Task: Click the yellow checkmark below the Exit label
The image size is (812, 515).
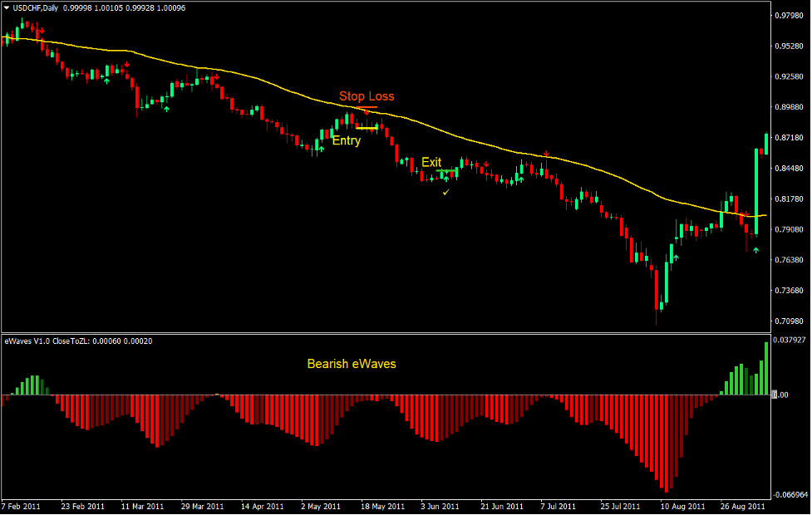Action: [445, 191]
